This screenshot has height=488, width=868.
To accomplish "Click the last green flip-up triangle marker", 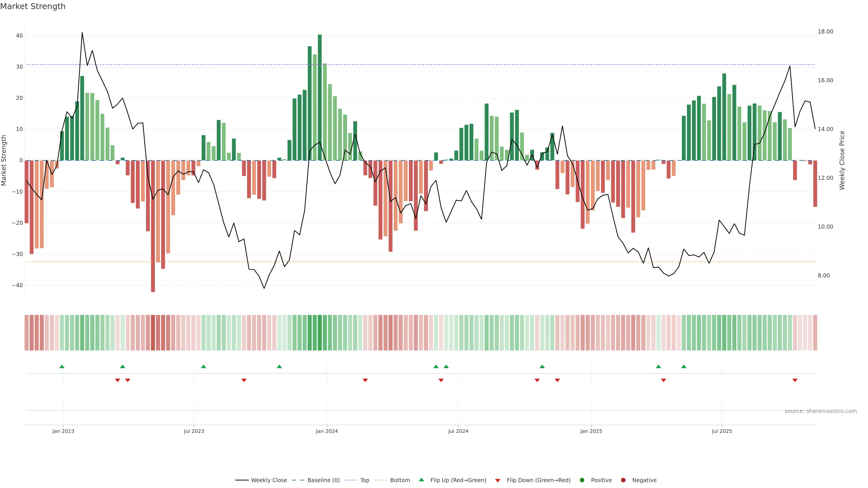I will pos(684,366).
